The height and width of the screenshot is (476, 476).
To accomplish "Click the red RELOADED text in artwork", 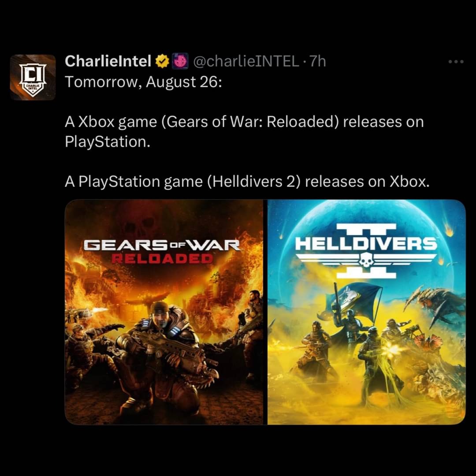I will pyautogui.click(x=162, y=259).
